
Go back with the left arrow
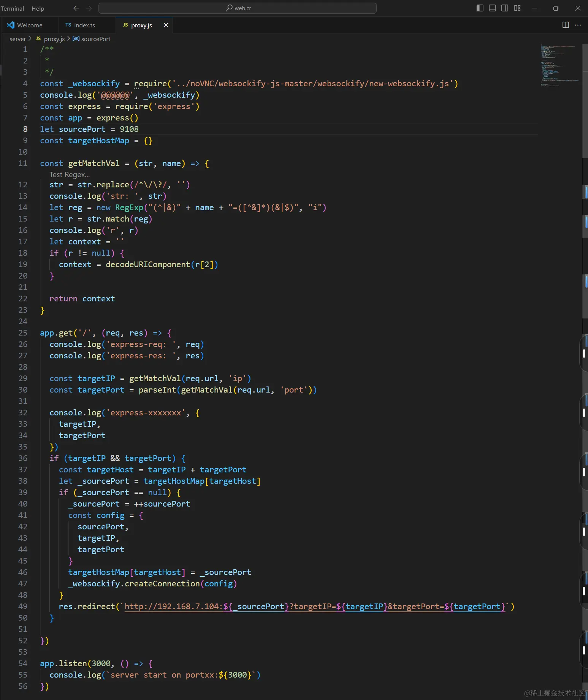[76, 8]
